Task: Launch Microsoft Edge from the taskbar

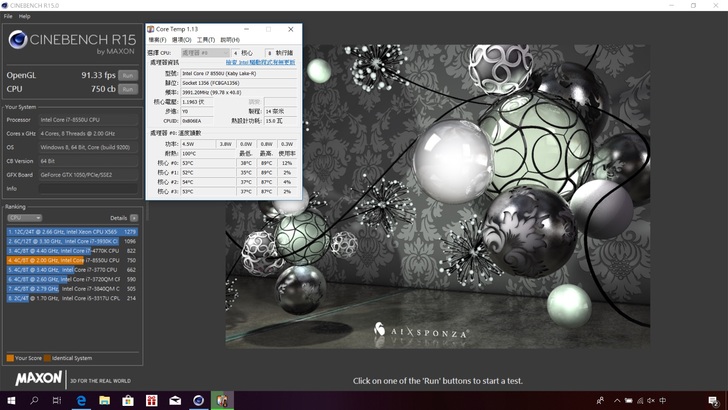Action: click(81, 400)
